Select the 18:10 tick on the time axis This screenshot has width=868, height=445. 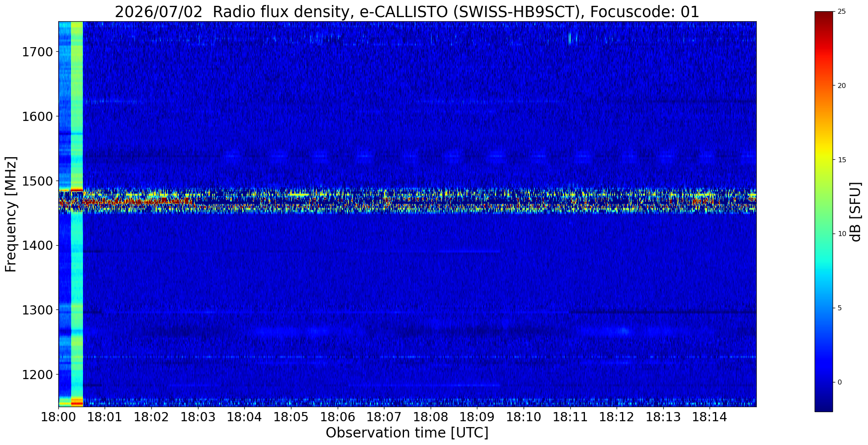(524, 417)
